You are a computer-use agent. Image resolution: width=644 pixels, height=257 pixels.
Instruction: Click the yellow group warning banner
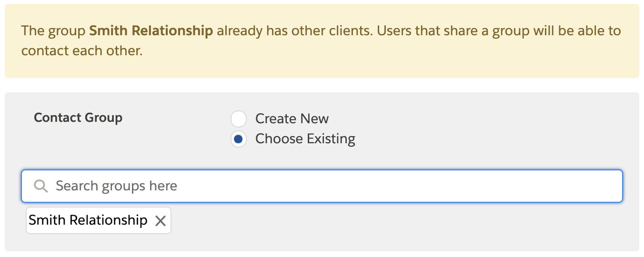pos(322,41)
